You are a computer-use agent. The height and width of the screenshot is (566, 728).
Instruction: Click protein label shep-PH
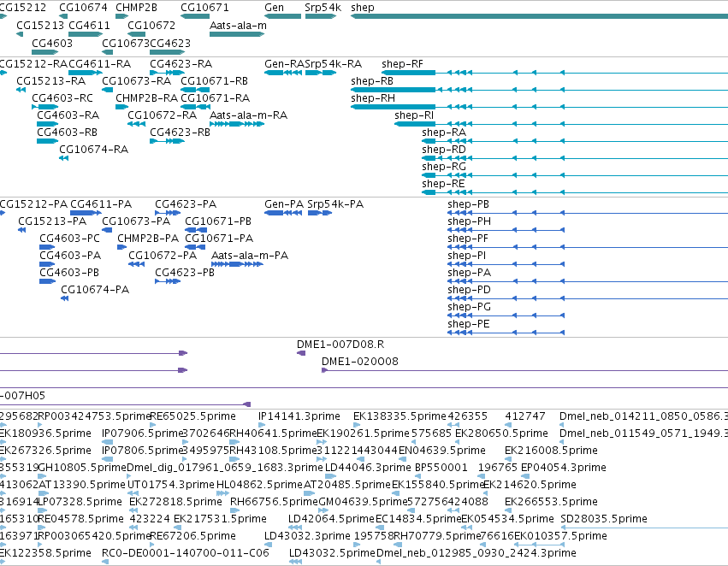coord(469,221)
